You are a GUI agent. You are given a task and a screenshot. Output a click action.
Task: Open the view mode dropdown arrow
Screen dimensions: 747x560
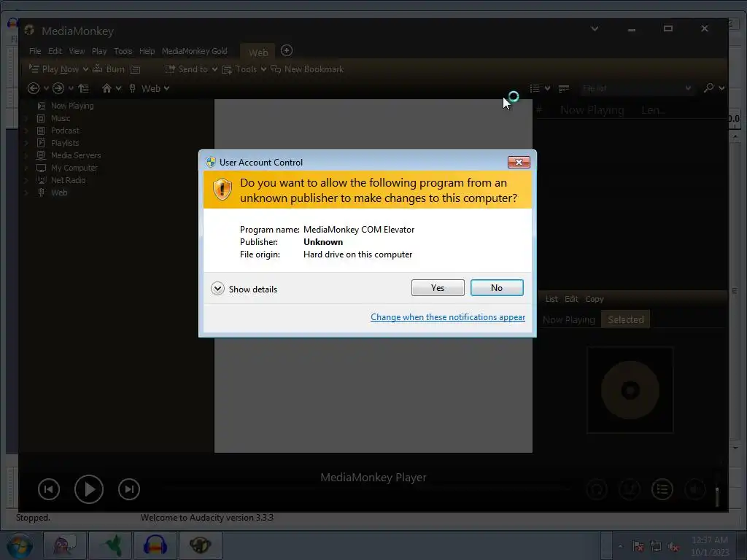point(547,88)
